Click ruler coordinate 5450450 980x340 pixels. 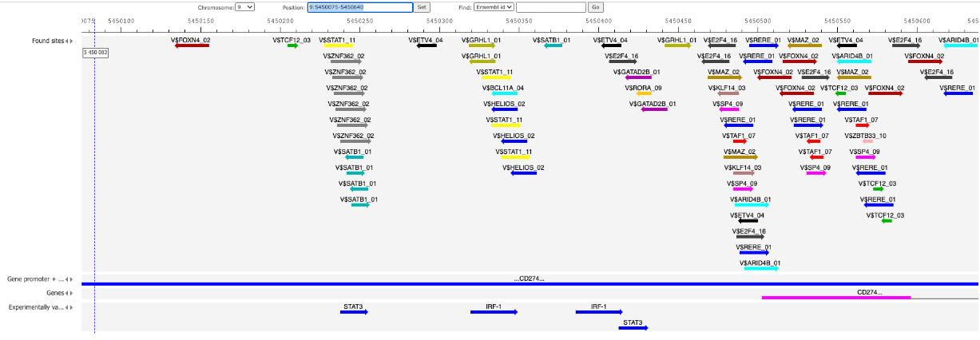[x=678, y=19]
